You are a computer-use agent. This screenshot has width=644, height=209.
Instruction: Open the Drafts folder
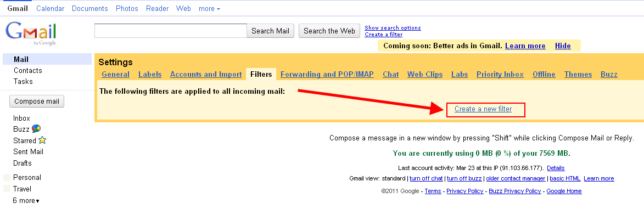click(x=22, y=163)
